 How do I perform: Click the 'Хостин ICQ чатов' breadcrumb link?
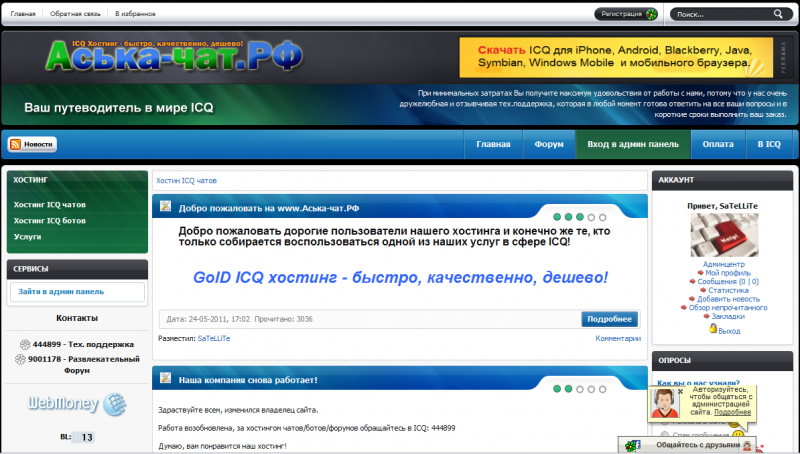(x=186, y=181)
